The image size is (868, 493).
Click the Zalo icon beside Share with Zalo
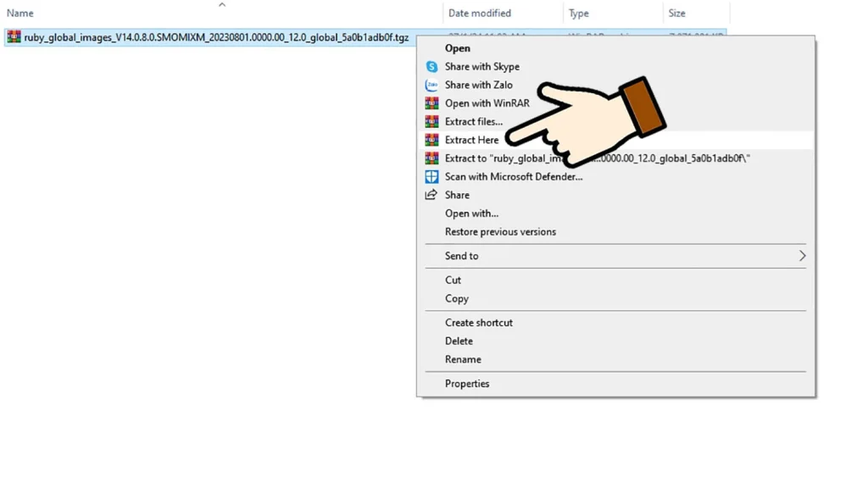point(431,86)
